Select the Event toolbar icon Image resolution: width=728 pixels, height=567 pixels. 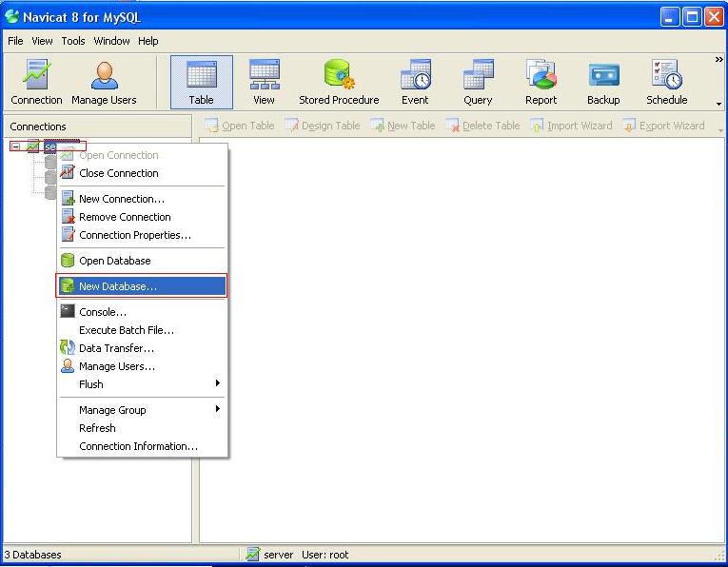(x=415, y=83)
